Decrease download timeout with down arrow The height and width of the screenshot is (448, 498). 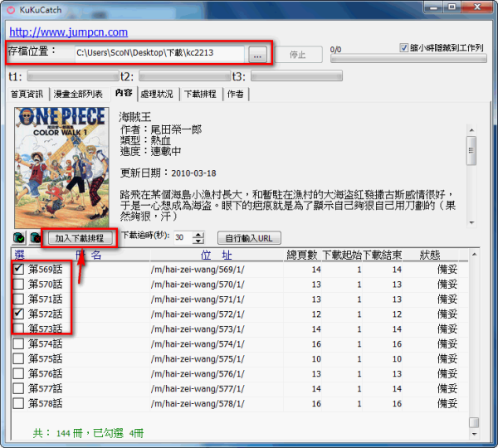tap(198, 241)
